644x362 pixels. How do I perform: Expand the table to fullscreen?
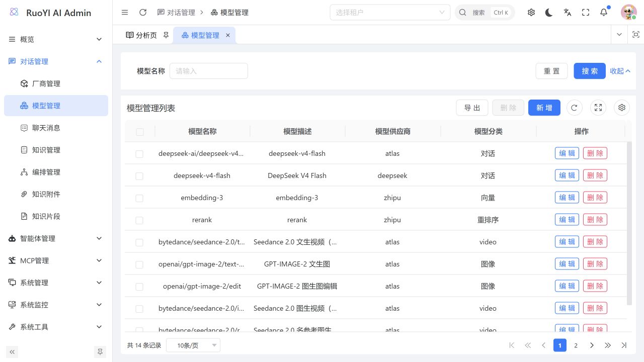[x=598, y=108]
